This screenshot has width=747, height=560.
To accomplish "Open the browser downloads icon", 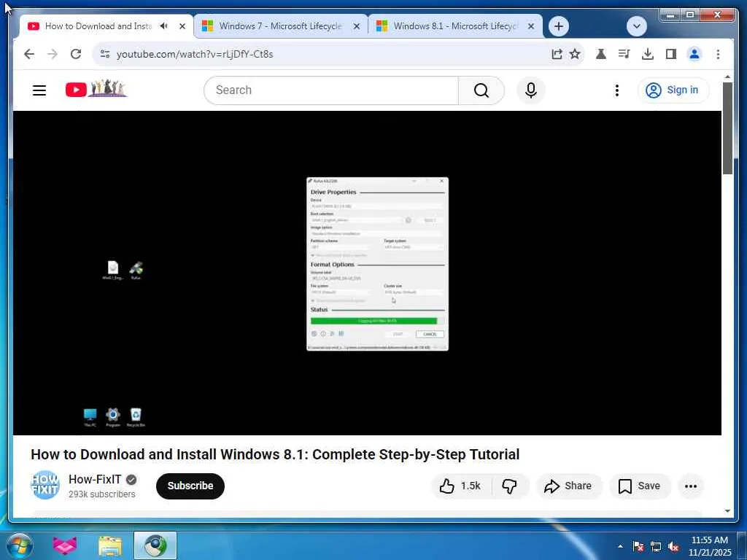I will pyautogui.click(x=648, y=54).
